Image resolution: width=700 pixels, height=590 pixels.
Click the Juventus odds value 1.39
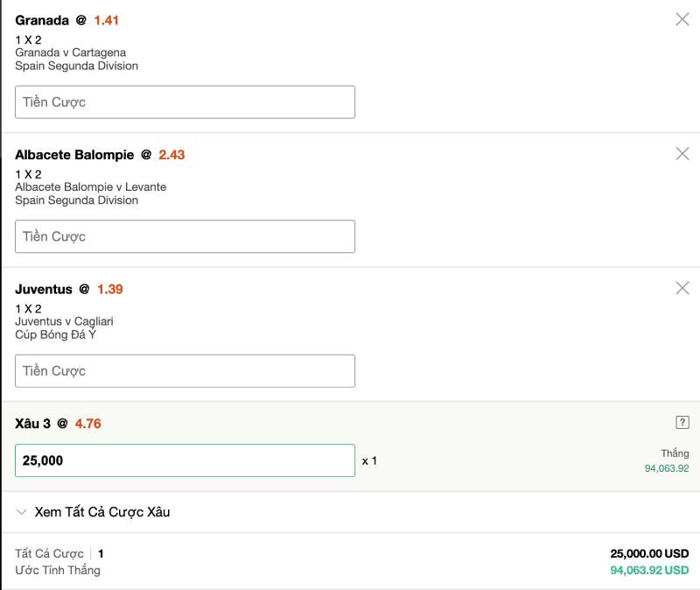[x=109, y=289]
